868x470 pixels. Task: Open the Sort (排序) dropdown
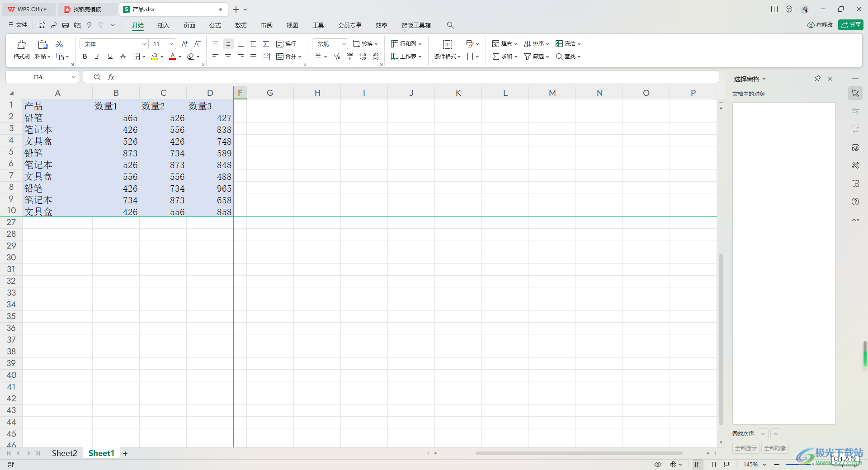tap(536, 44)
